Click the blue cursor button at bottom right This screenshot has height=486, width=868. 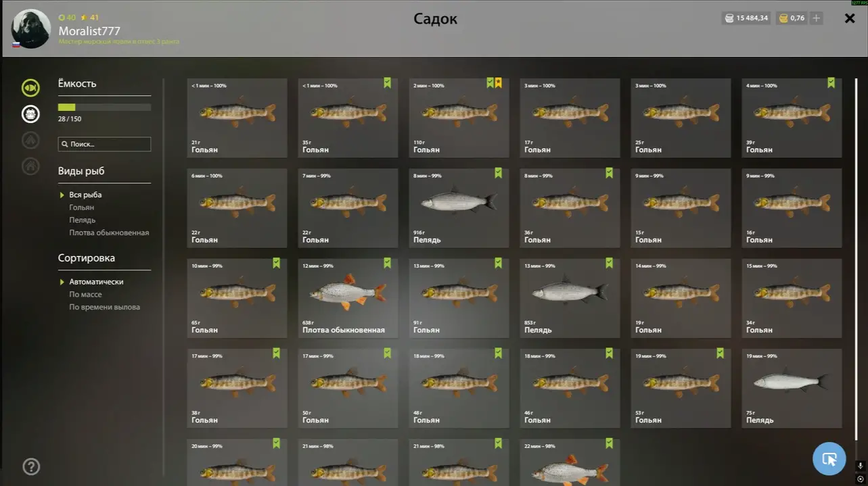tap(829, 459)
